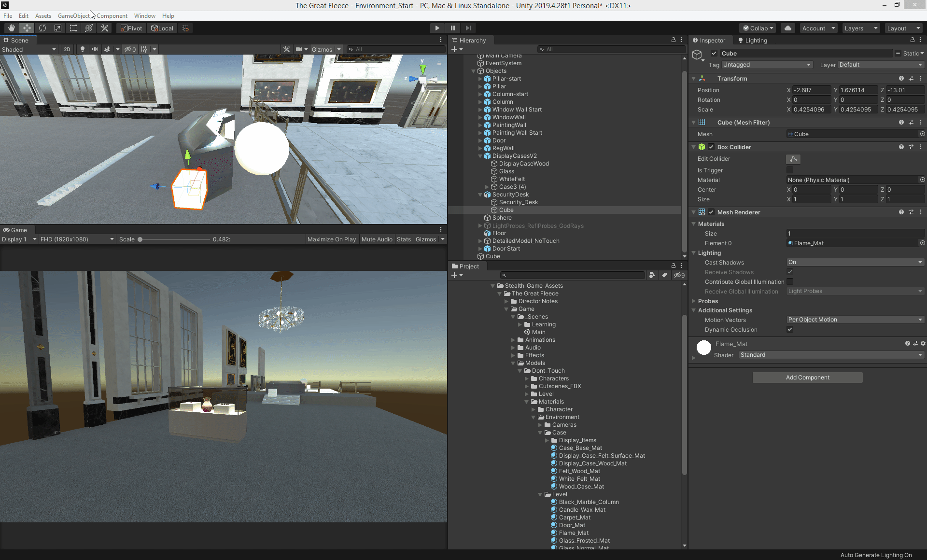
Task: Expand the Probes section
Action: coord(694,301)
